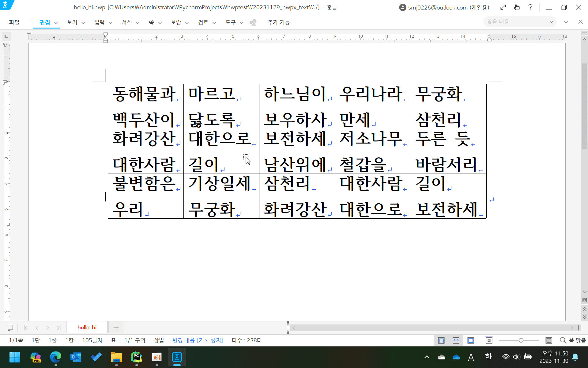Add a new document tab with plus
588x368 pixels.
(x=116, y=328)
